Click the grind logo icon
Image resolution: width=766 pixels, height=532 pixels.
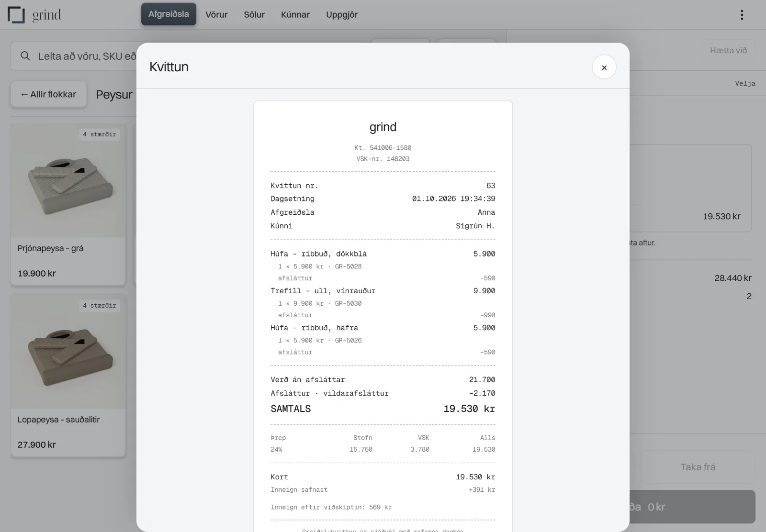click(16, 15)
